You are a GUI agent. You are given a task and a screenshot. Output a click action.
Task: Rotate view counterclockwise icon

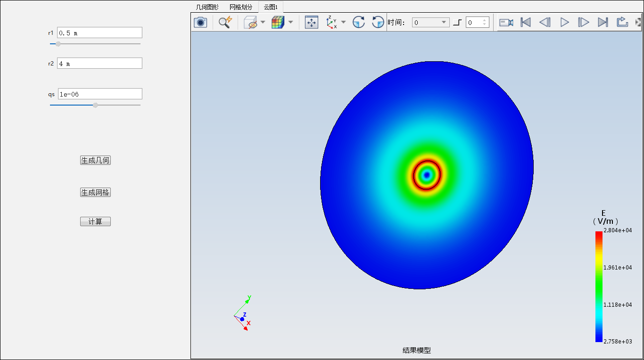coord(378,22)
